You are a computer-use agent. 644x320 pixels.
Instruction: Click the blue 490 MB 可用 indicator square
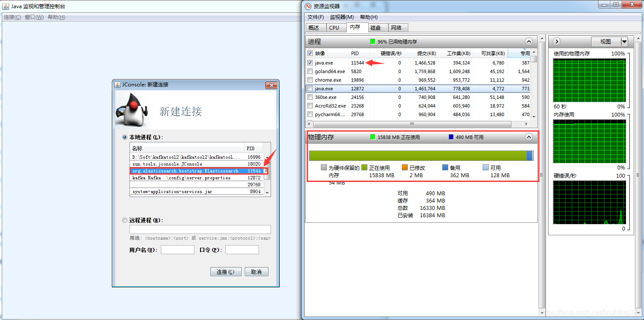pyautogui.click(x=451, y=137)
